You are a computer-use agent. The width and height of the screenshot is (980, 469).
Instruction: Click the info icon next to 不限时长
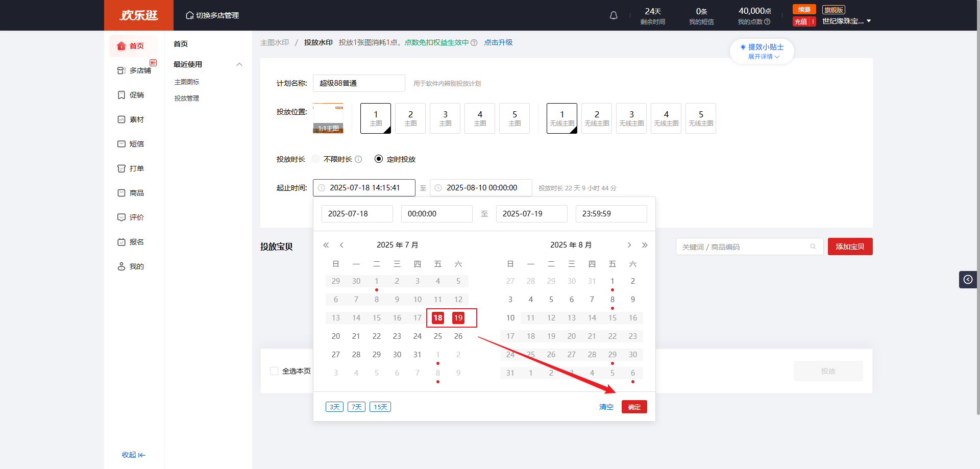(x=358, y=159)
